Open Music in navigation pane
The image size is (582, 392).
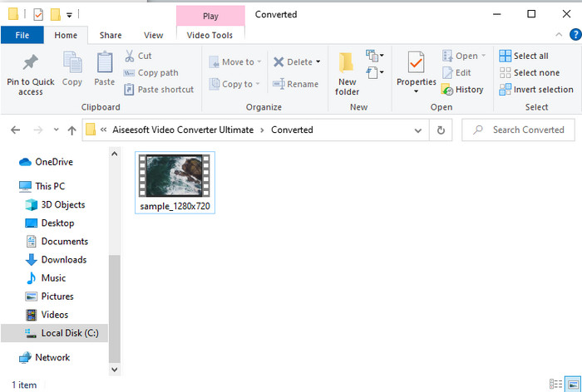coord(45,277)
